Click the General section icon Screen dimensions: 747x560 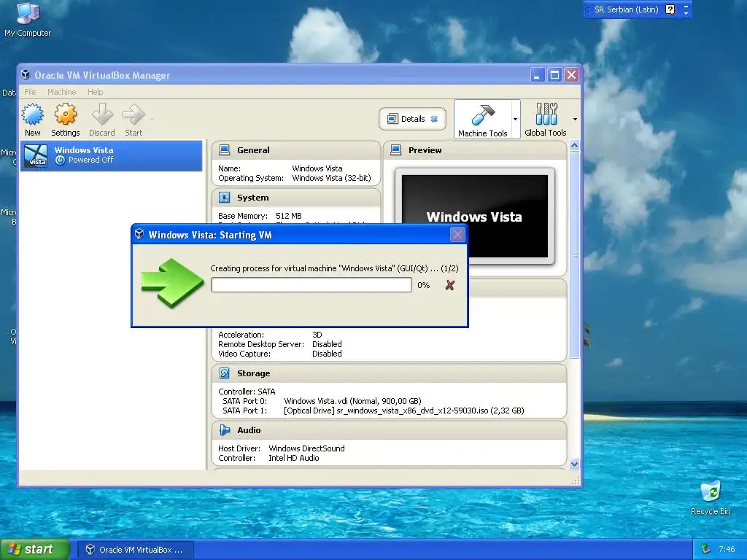click(x=224, y=150)
